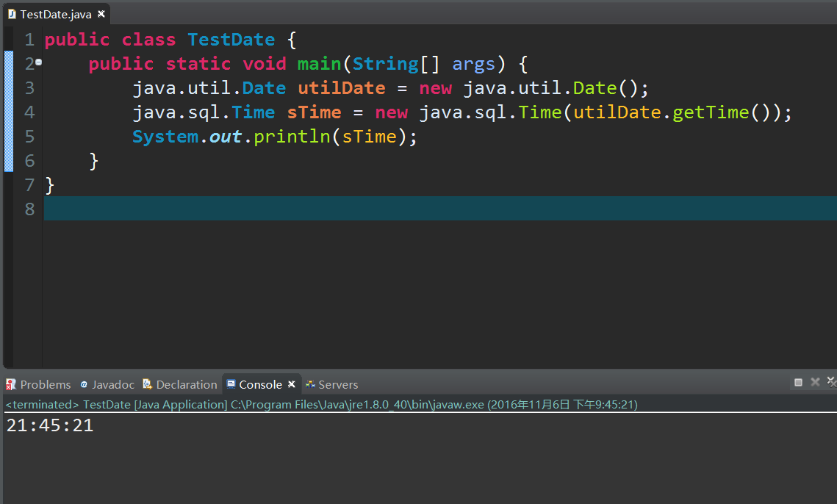Select the Console view tab

(260, 384)
